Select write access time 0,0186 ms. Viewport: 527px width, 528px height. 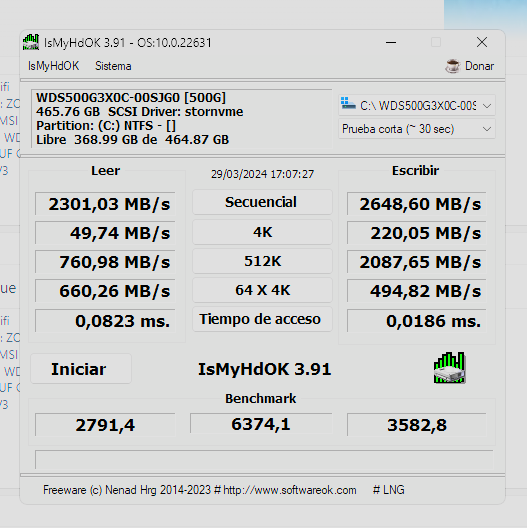[417, 321]
